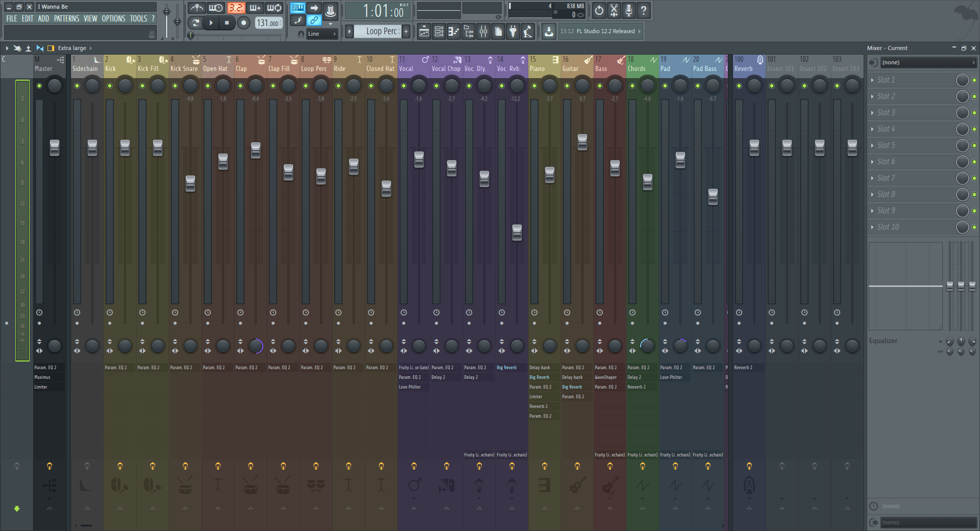Click the tempo field showing 131.000

click(268, 23)
